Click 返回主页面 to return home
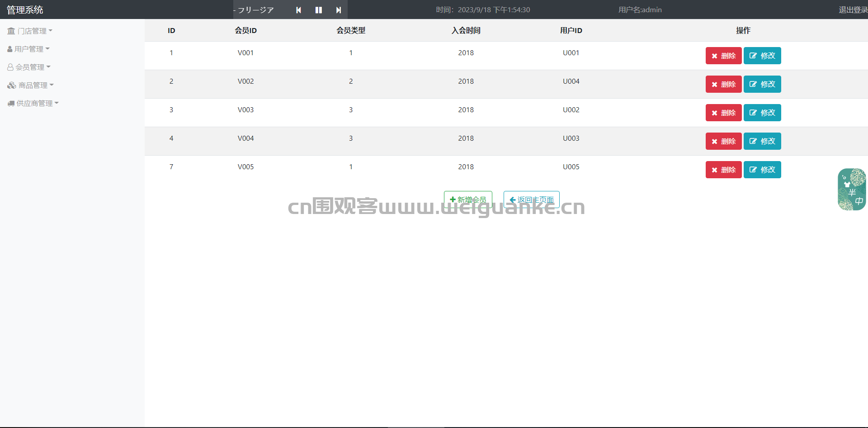Image resolution: width=868 pixels, height=428 pixels. click(x=532, y=200)
